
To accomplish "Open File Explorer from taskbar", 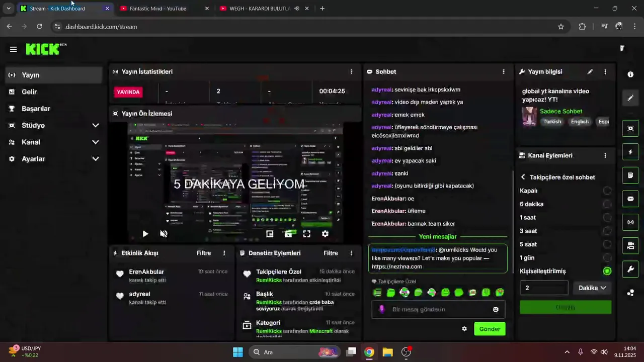I will coord(387,352).
